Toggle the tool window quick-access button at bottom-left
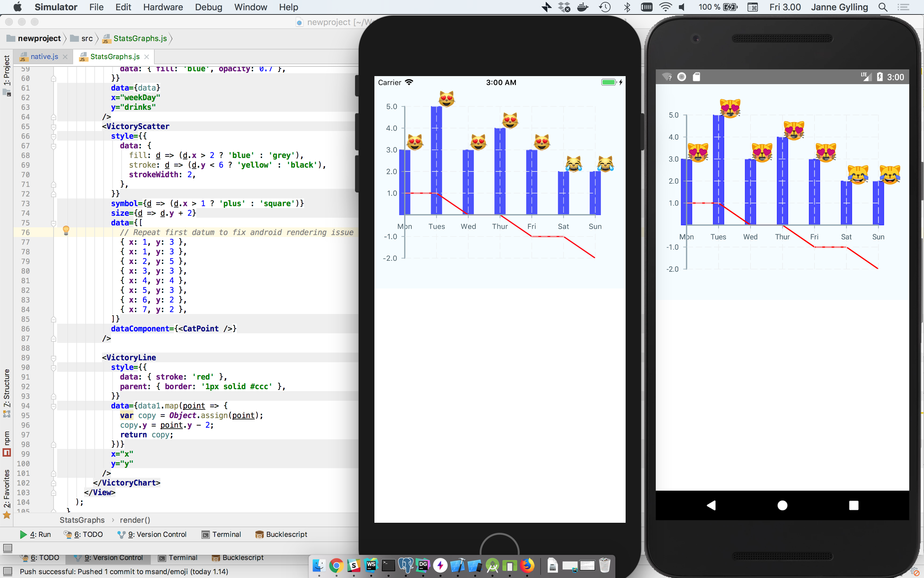This screenshot has height=578, width=924. point(7,548)
